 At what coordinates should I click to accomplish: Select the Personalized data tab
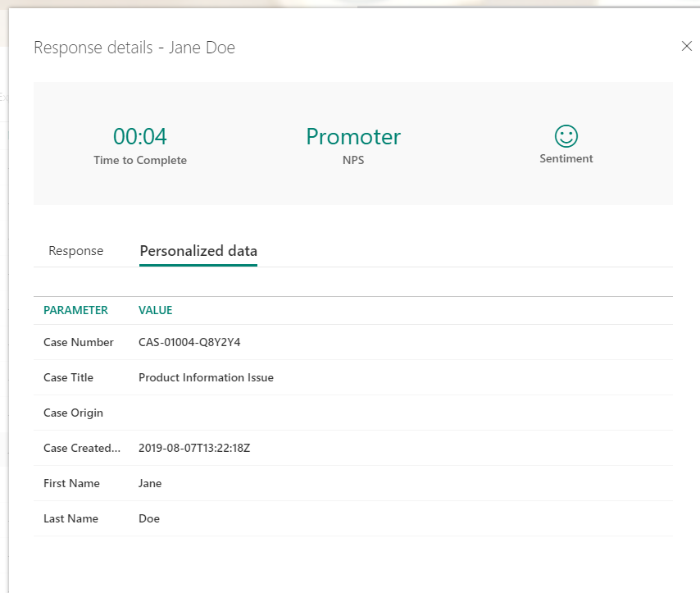click(x=198, y=251)
